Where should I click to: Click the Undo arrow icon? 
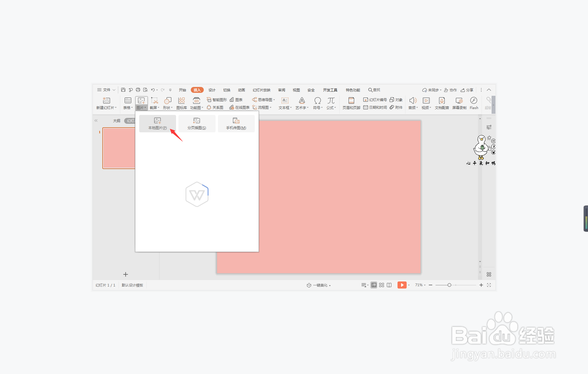pos(153,90)
